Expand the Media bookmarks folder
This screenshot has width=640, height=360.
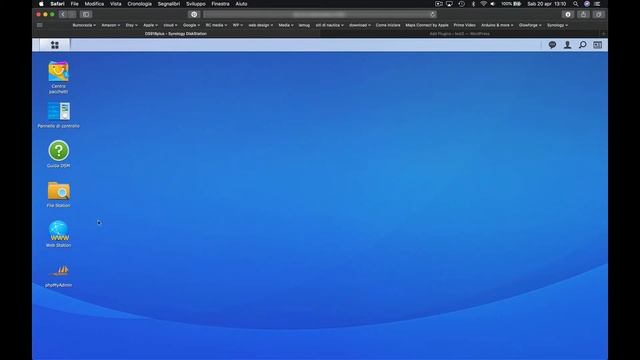[286, 25]
